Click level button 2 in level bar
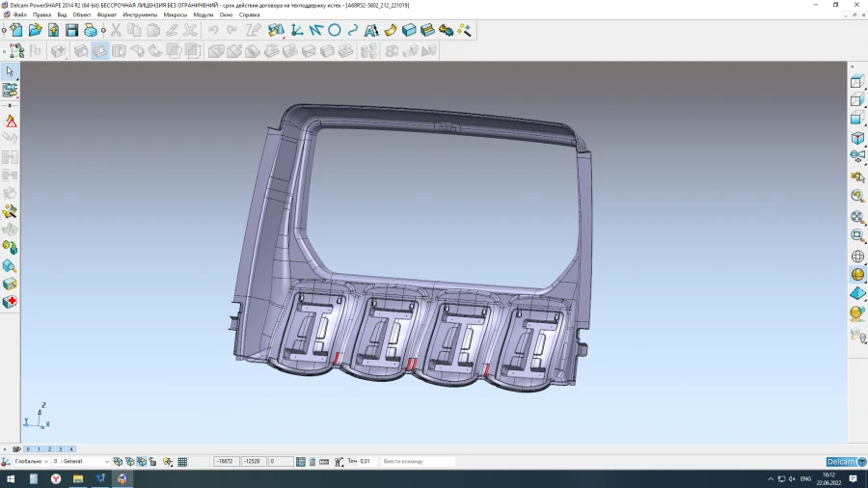This screenshot has height=488, width=868. [x=49, y=449]
